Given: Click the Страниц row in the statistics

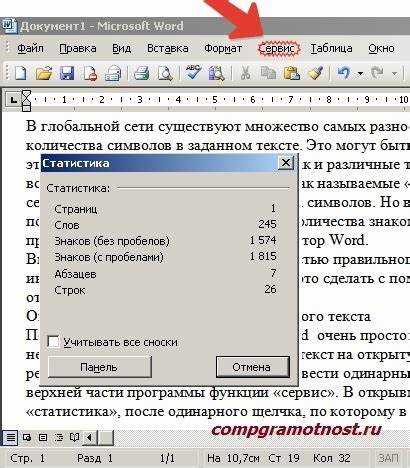Looking at the screenshot, I should pos(165,209).
